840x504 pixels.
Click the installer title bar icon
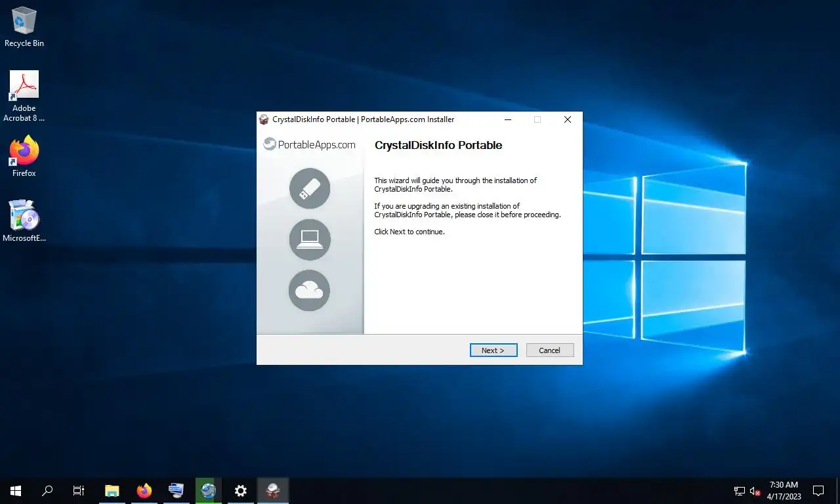[264, 119]
